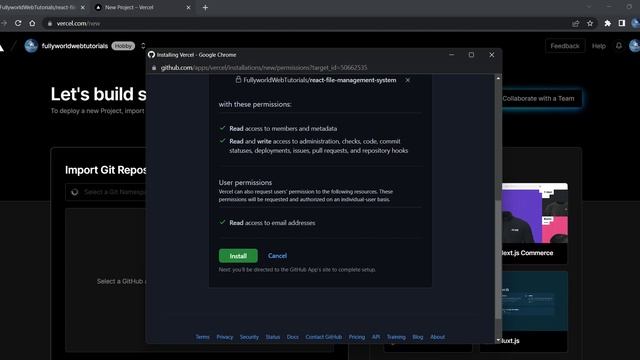Open GitHub Status footer link

(273, 337)
